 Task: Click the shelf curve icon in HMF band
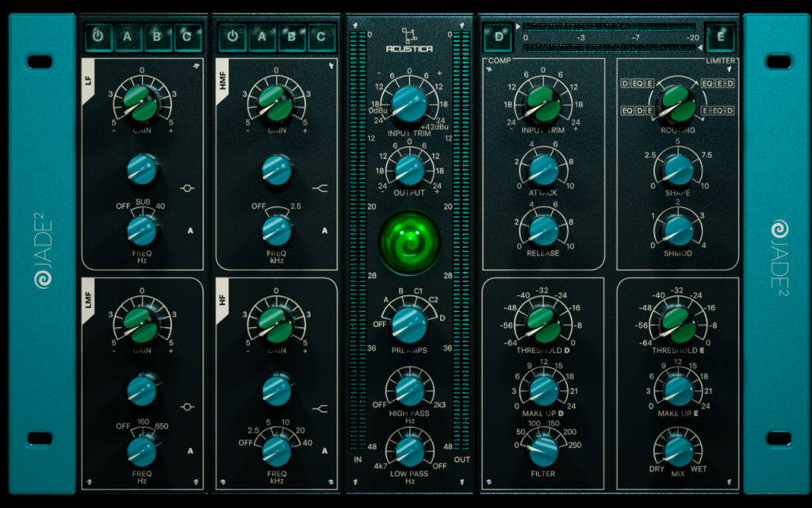(x=320, y=188)
